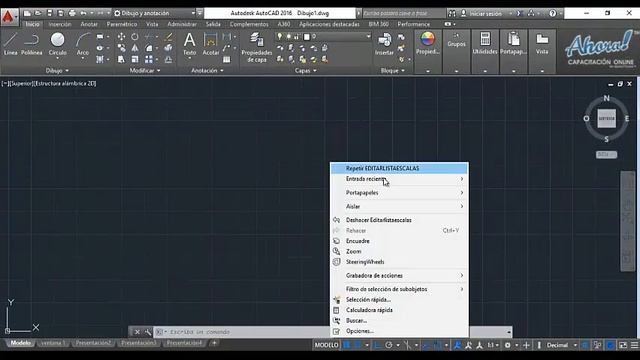640x360 pixels.
Task: Add new layout with plus button
Action: [x=214, y=343]
